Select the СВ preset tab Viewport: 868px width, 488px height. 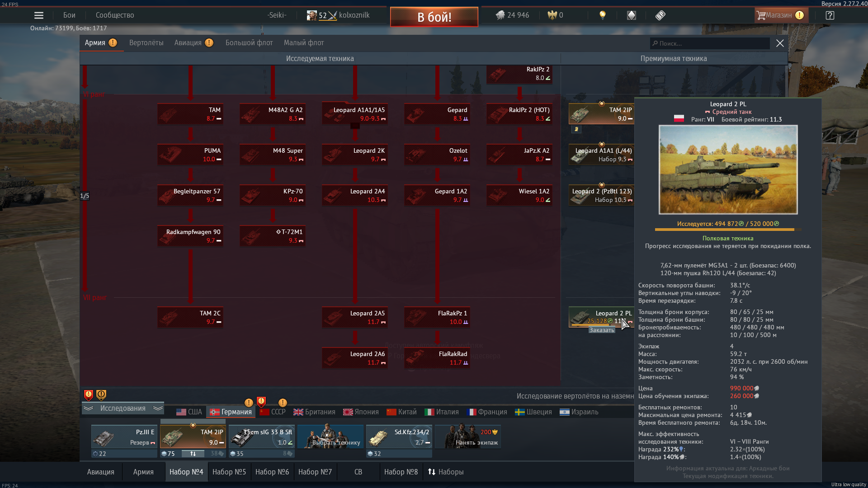(x=358, y=472)
